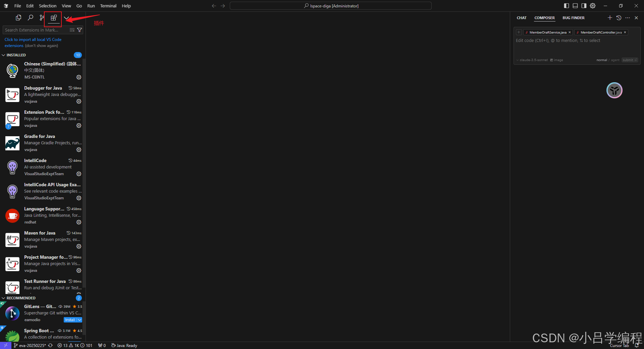Screen dimensions: 644x349
Task: Open settings gear in the title bar
Action: pyautogui.click(x=593, y=6)
